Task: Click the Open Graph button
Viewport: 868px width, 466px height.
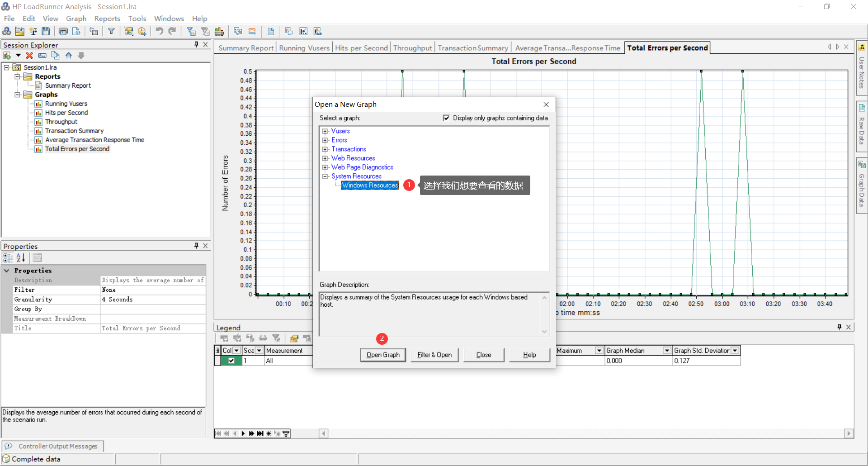Action: (383, 355)
